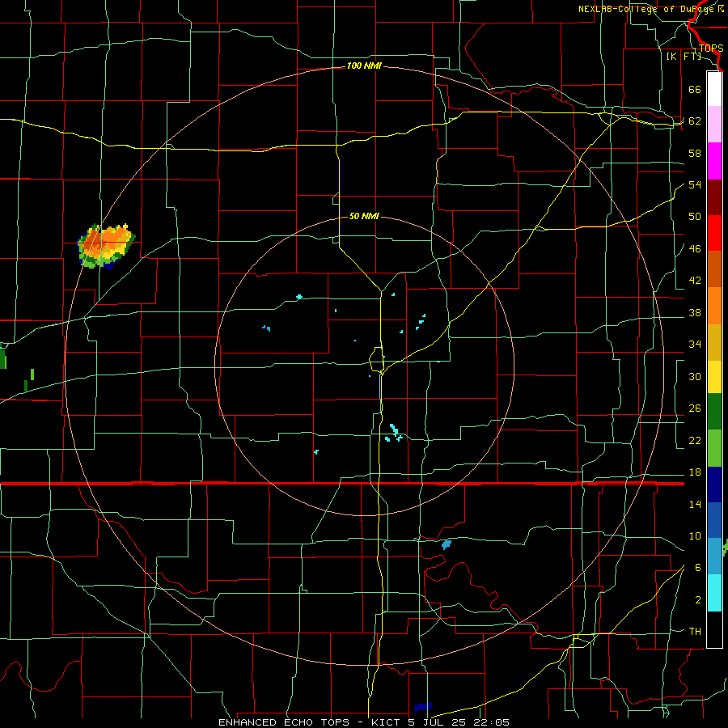
Task: Select the black TH legend swatch
Action: pyautogui.click(x=714, y=629)
